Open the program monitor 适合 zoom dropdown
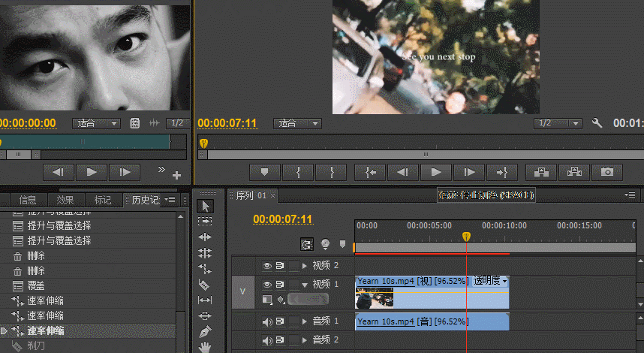The width and height of the screenshot is (644, 353). click(298, 123)
